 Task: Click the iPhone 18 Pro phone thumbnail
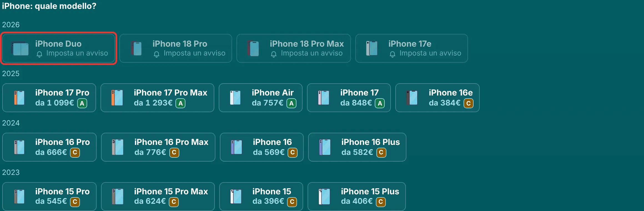coord(136,48)
